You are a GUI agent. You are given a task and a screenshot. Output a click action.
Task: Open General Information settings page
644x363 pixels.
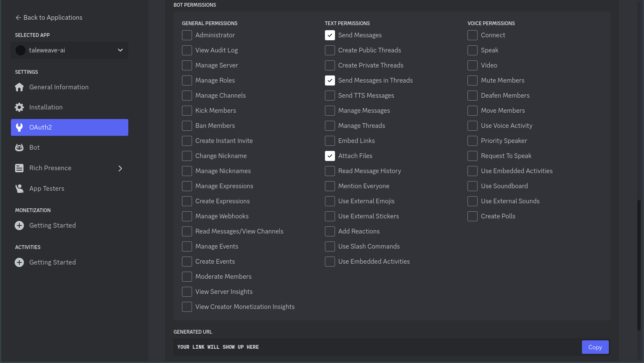pyautogui.click(x=70, y=87)
